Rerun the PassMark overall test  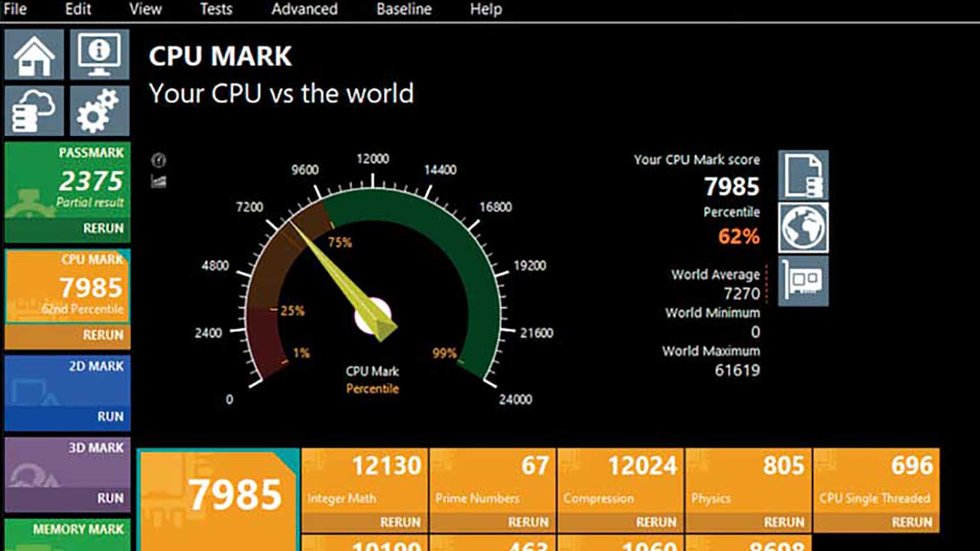point(103,228)
